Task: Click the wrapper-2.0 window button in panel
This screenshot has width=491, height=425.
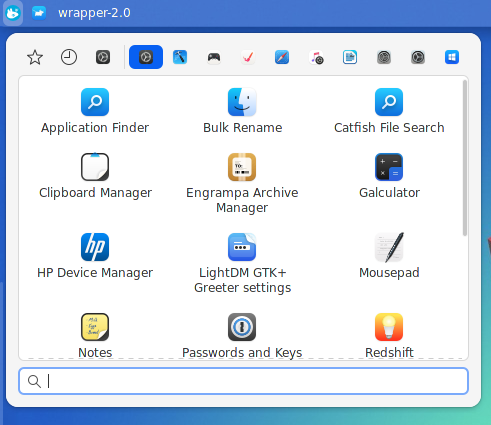Action: [81, 13]
